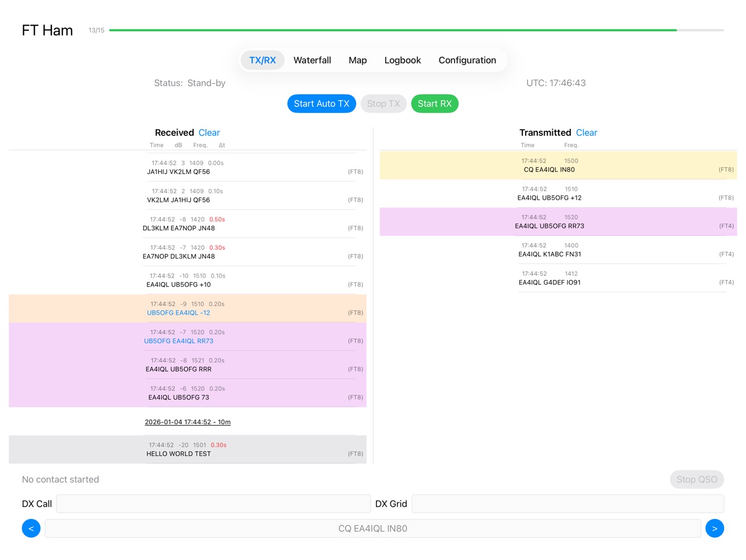Click the 13/15 progress counter
Screen dimensions: 746x560
click(97, 30)
